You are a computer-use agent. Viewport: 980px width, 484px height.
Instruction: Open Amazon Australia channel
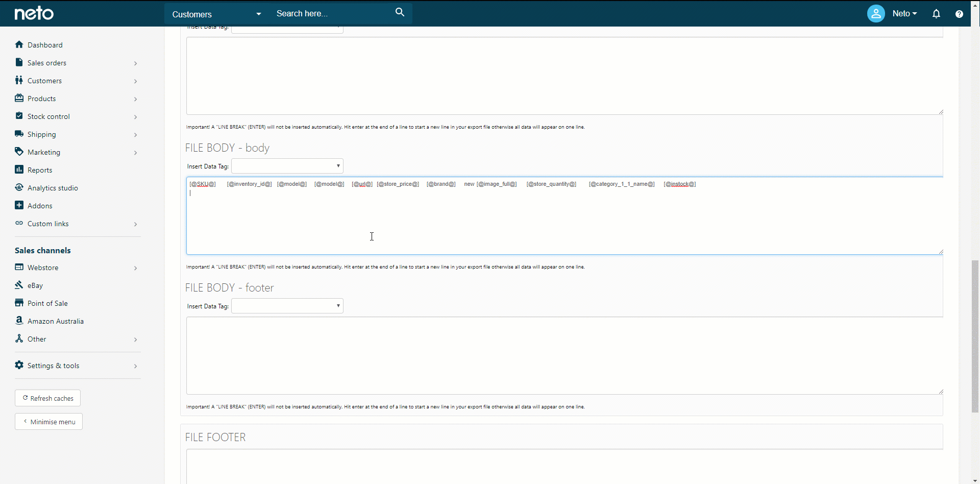click(56, 321)
